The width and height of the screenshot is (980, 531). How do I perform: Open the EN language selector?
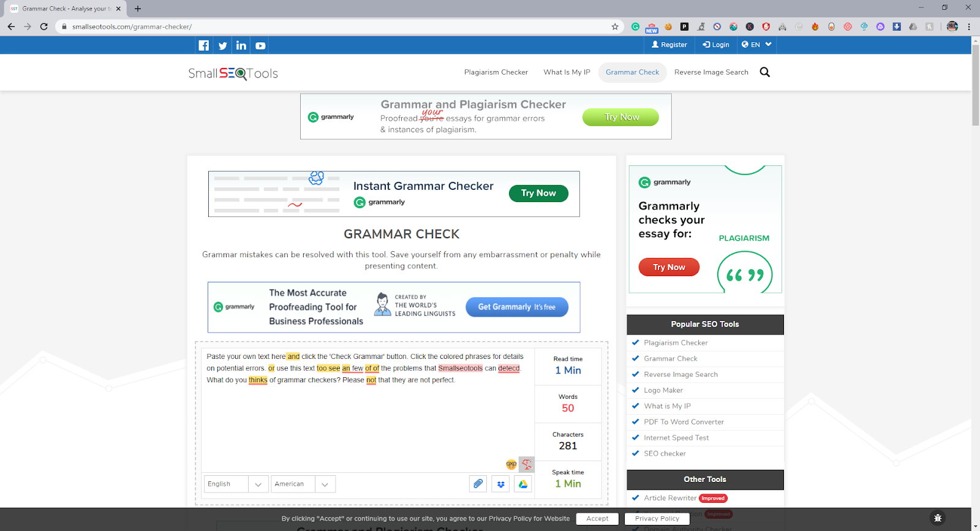pyautogui.click(x=756, y=45)
